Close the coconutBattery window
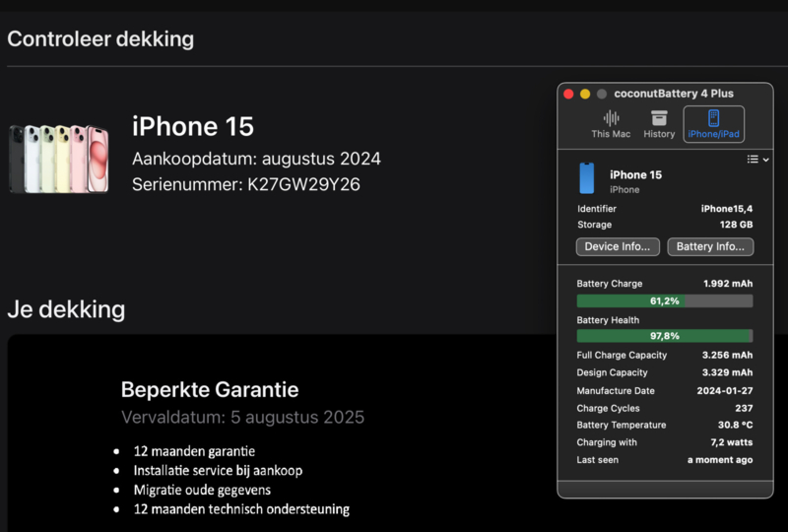Image resolution: width=788 pixels, height=532 pixels. (x=568, y=94)
